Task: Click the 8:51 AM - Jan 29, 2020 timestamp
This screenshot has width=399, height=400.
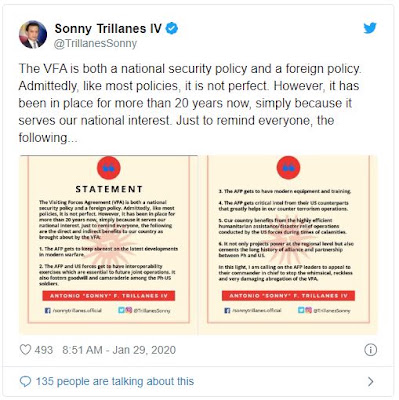Action: point(119,350)
